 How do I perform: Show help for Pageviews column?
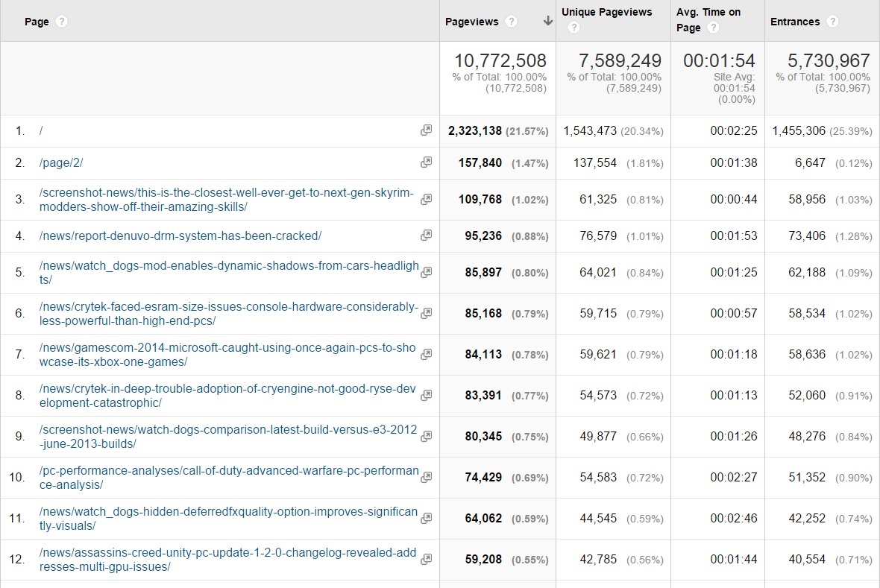(511, 22)
